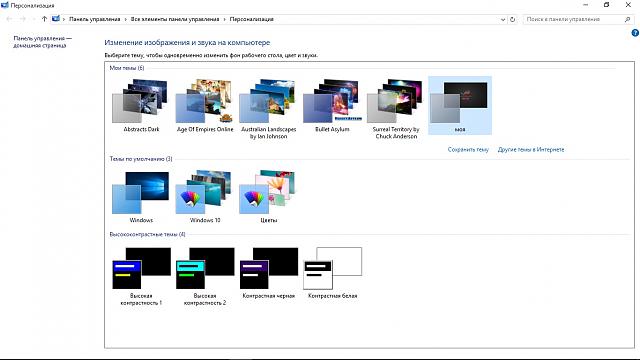Apply Surreal Territory by Chuck Anderson theme
Image resolution: width=640 pixels, height=360 pixels.
coord(396,109)
